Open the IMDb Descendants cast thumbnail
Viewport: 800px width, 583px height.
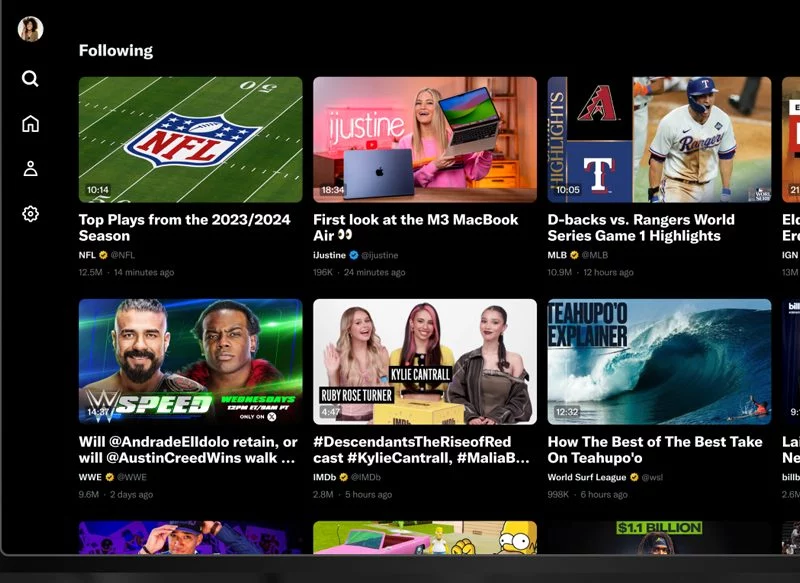click(x=424, y=361)
